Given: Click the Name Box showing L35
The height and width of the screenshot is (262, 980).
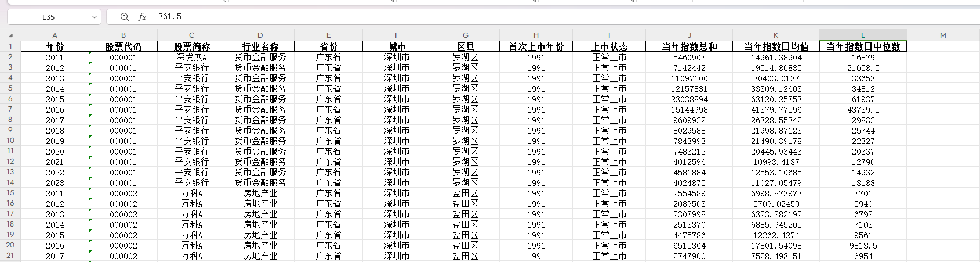Looking at the screenshot, I should pyautogui.click(x=49, y=17).
